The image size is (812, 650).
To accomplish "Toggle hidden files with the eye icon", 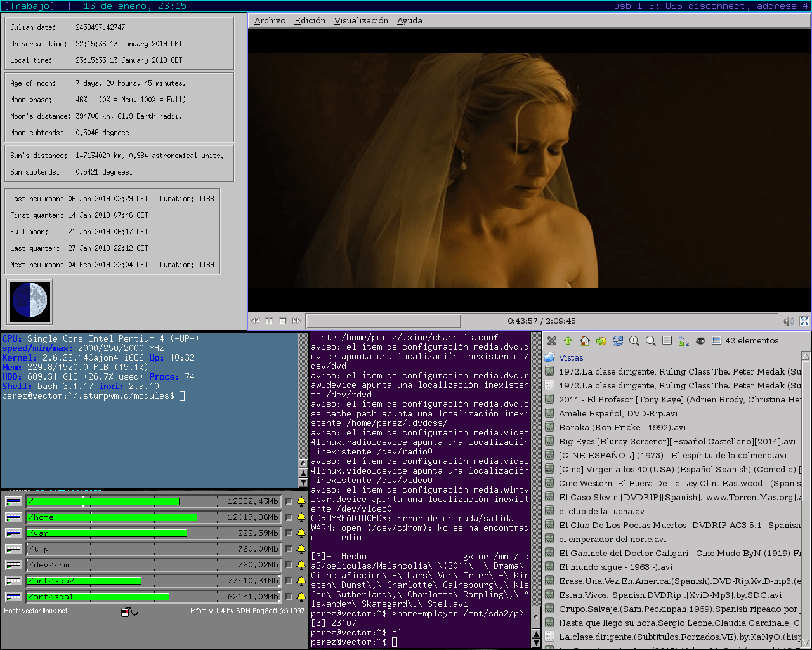I will pos(700,341).
